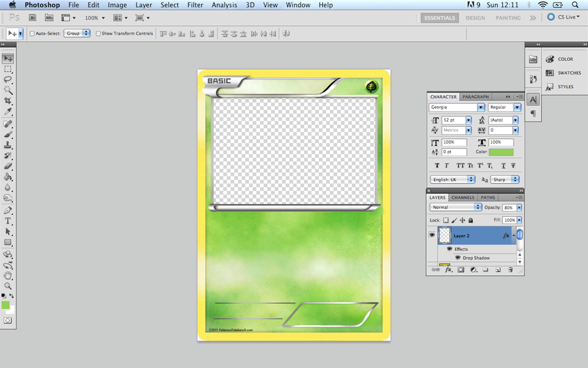The image size is (588, 368).
Task: Select the Spot Healing Brush tool
Action: [8, 124]
